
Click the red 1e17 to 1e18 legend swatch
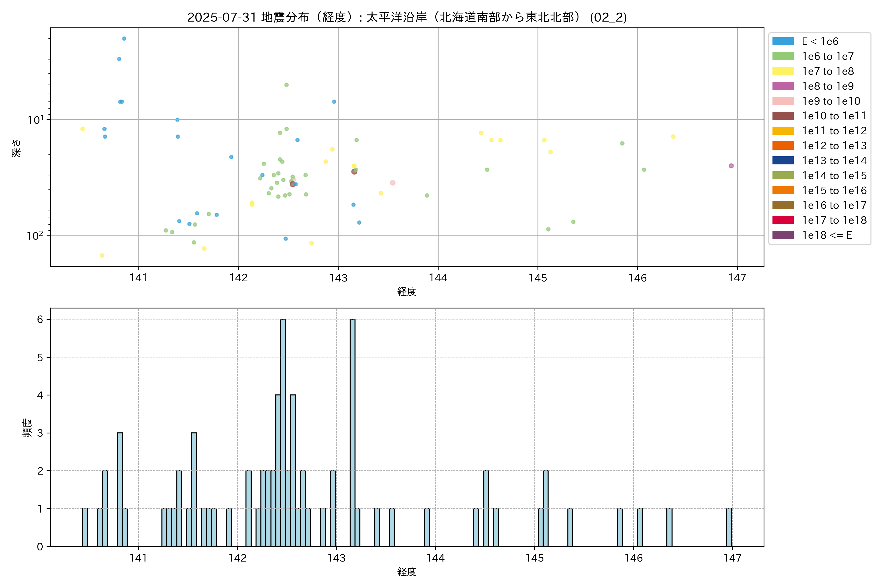[x=783, y=220]
